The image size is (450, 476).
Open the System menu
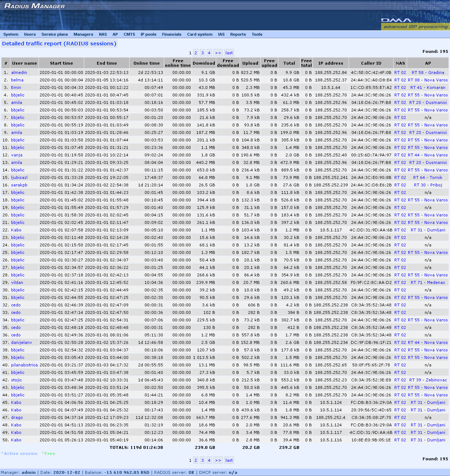(x=11, y=35)
